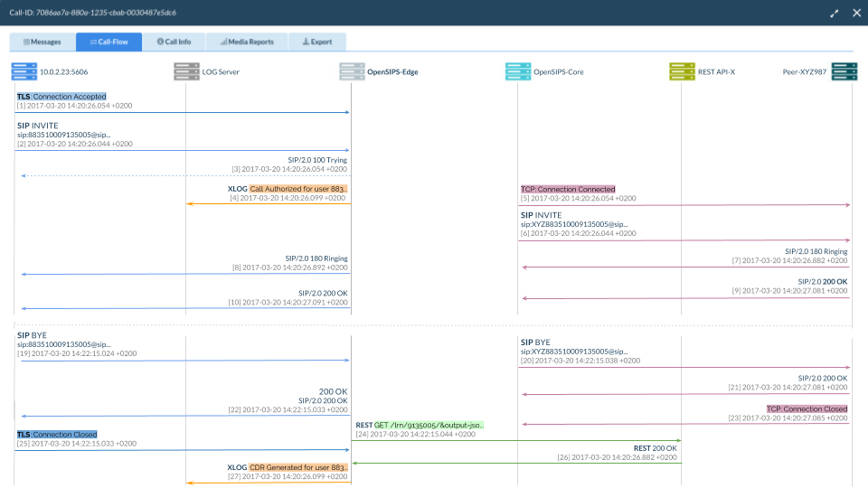Click the 10.0.2.23:5606 blue server icon

tap(24, 71)
